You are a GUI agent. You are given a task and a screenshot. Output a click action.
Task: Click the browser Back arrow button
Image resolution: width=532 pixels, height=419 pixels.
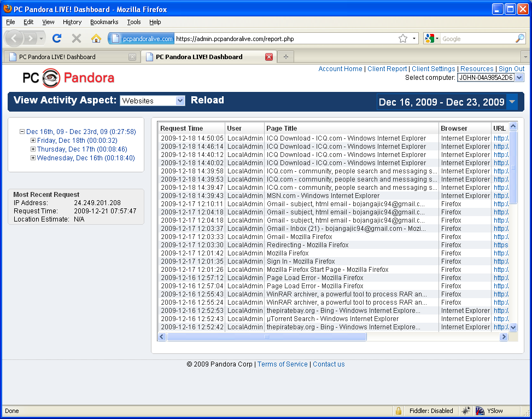(x=14, y=38)
